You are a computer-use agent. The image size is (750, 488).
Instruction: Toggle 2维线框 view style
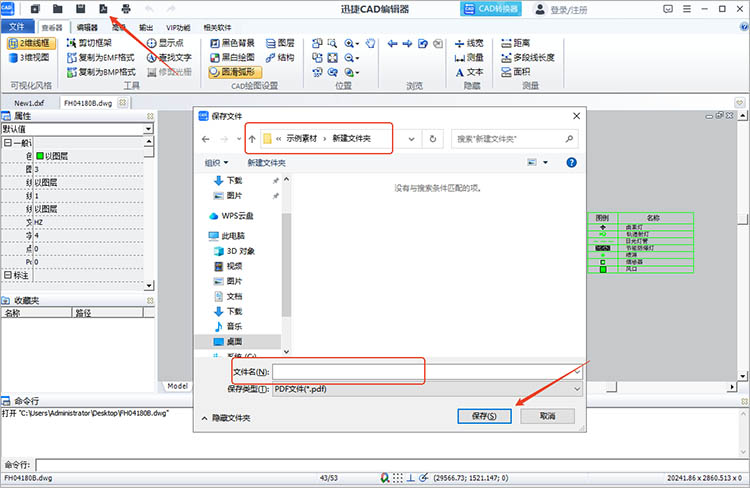(31, 43)
